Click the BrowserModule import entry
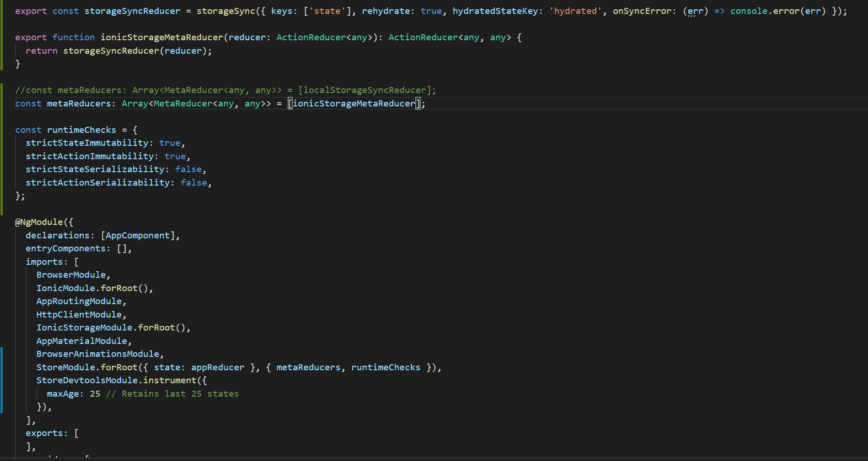 [x=72, y=274]
